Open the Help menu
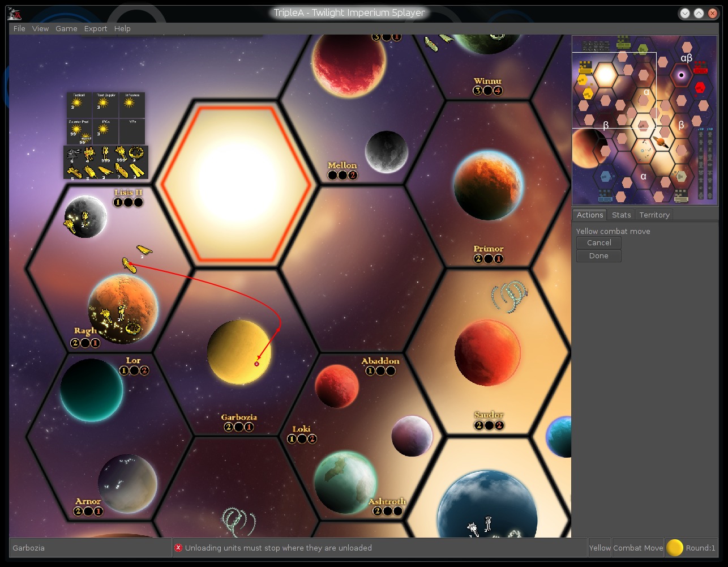This screenshot has height=567, width=728. [122, 28]
